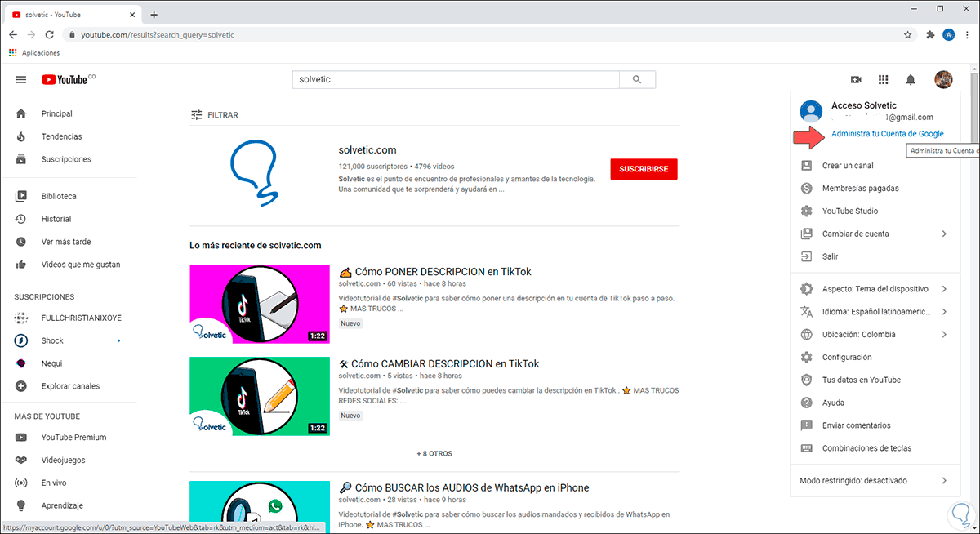The height and width of the screenshot is (534, 980).
Task: Open the create video camera icon
Action: (856, 79)
